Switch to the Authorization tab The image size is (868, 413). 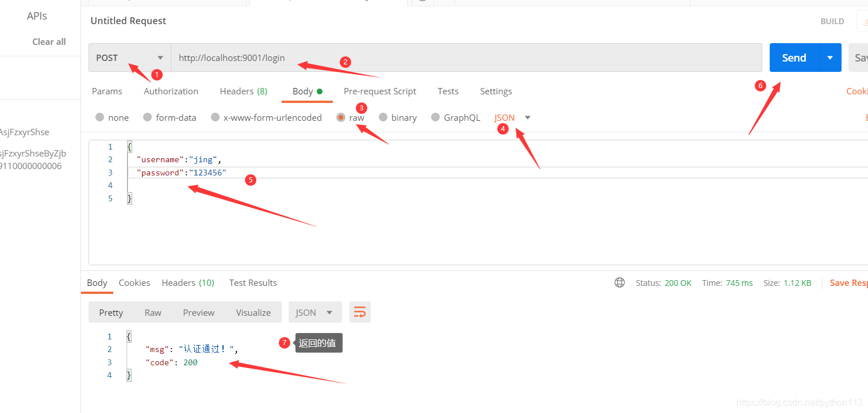pyautogui.click(x=171, y=91)
